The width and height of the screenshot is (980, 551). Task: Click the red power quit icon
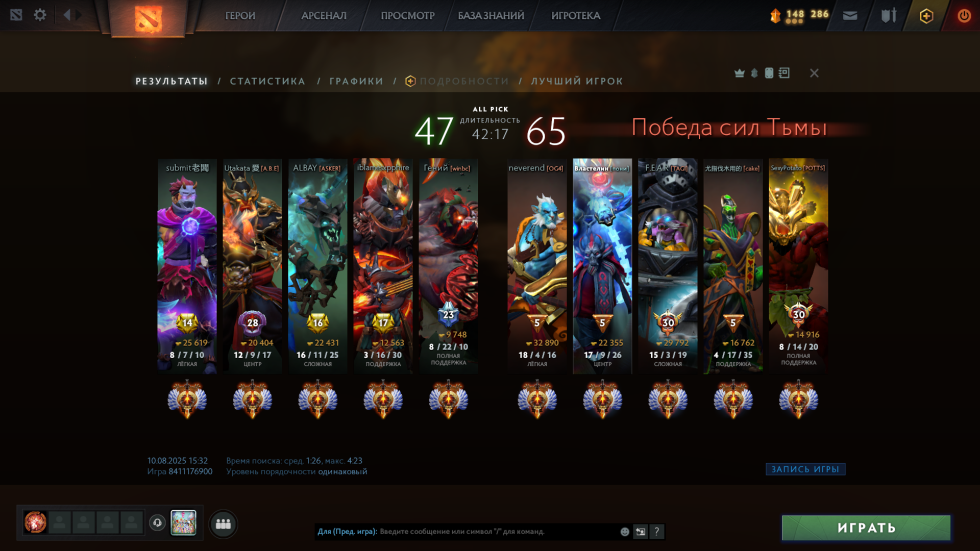point(964,16)
